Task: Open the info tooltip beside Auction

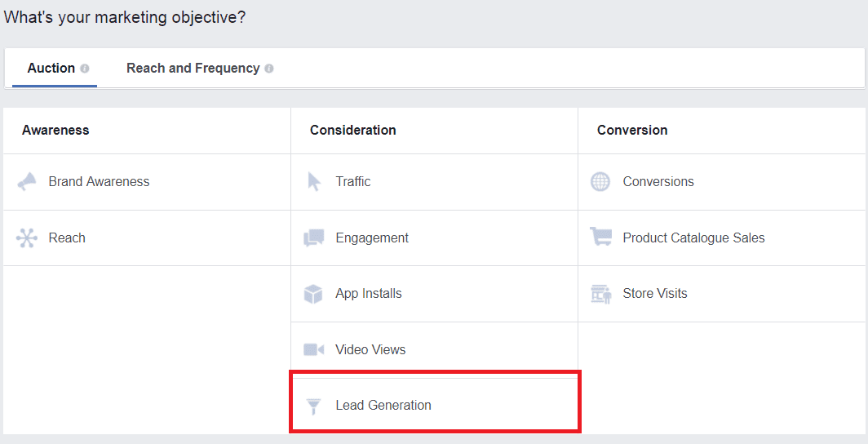Action: (85, 69)
